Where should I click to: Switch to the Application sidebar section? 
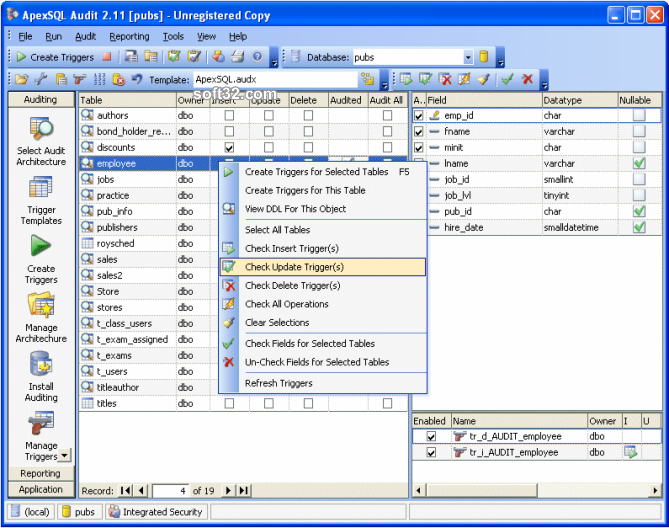pyautogui.click(x=41, y=490)
